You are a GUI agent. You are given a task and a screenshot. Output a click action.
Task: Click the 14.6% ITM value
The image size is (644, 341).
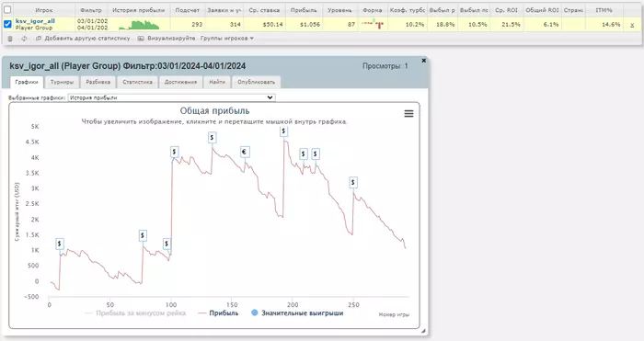point(611,25)
